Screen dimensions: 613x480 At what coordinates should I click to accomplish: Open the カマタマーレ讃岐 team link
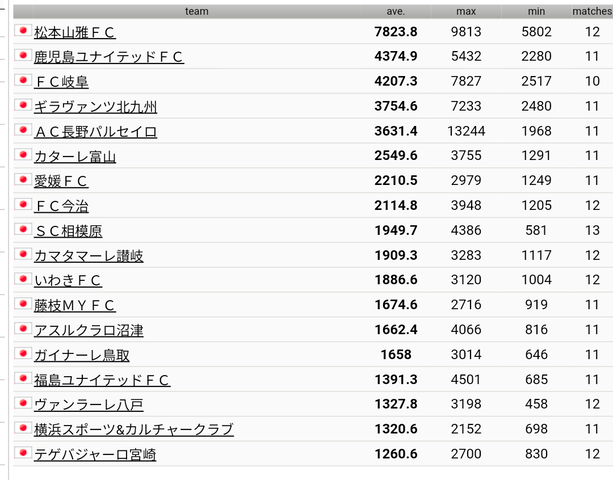point(88,256)
